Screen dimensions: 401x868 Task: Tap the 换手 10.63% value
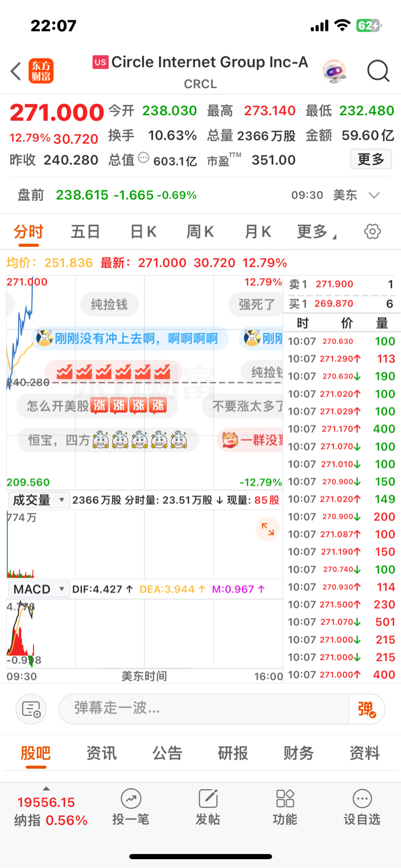coord(152,136)
